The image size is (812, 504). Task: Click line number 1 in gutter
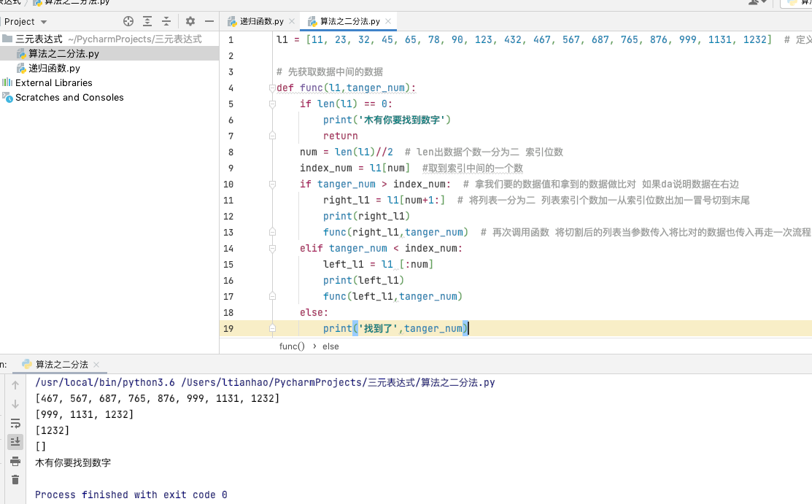point(231,40)
